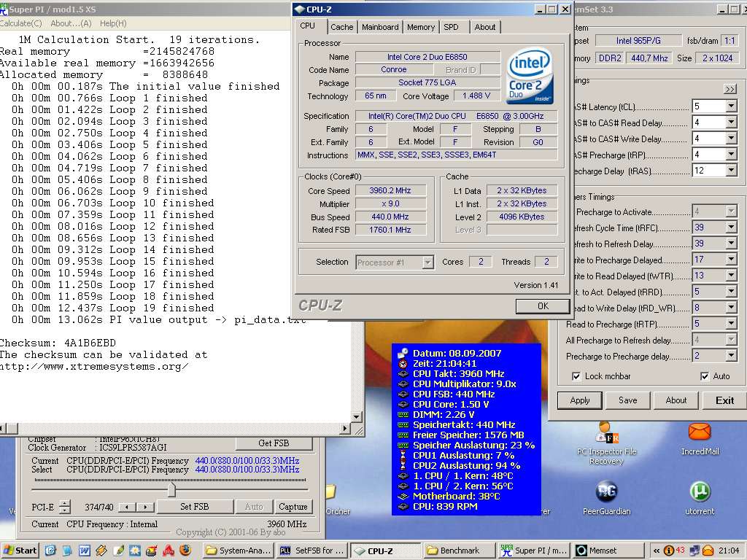The height and width of the screenshot is (560, 747).
Task: Switch to System-Ana... taskbar window
Action: tap(239, 551)
